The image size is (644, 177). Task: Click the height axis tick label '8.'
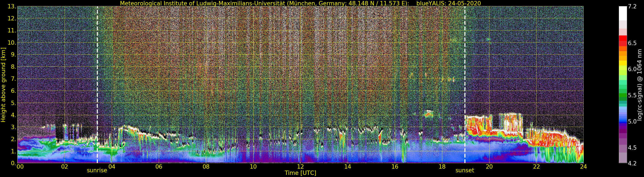13,67
